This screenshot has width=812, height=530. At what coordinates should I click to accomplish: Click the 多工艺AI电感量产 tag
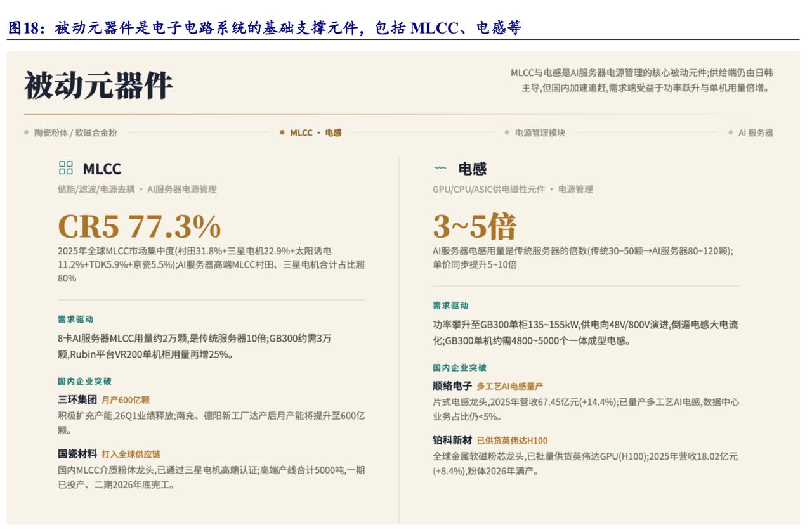pos(509,386)
